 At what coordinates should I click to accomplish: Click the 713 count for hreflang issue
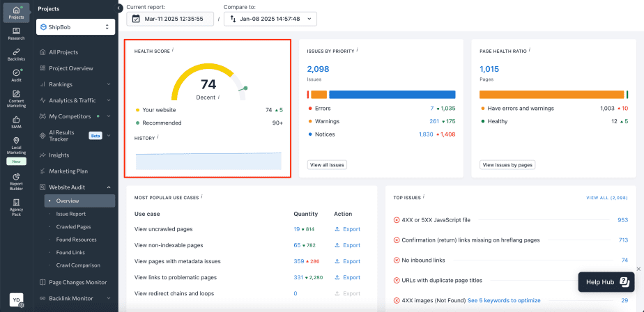(x=624, y=240)
